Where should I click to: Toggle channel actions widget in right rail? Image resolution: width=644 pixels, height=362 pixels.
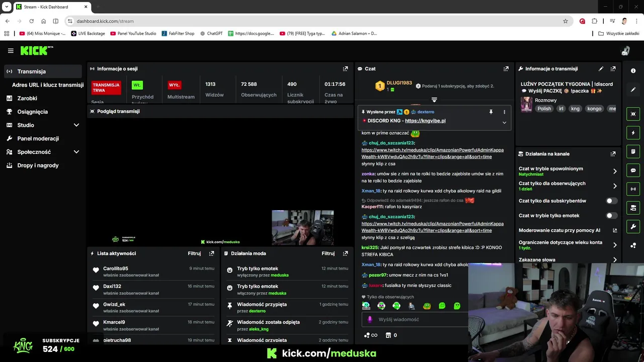click(633, 208)
